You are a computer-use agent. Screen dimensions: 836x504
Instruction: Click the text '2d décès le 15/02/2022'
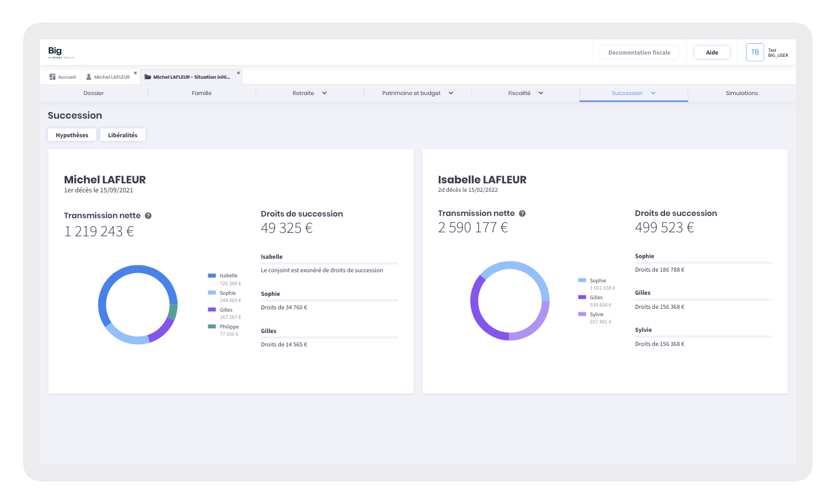[468, 190]
